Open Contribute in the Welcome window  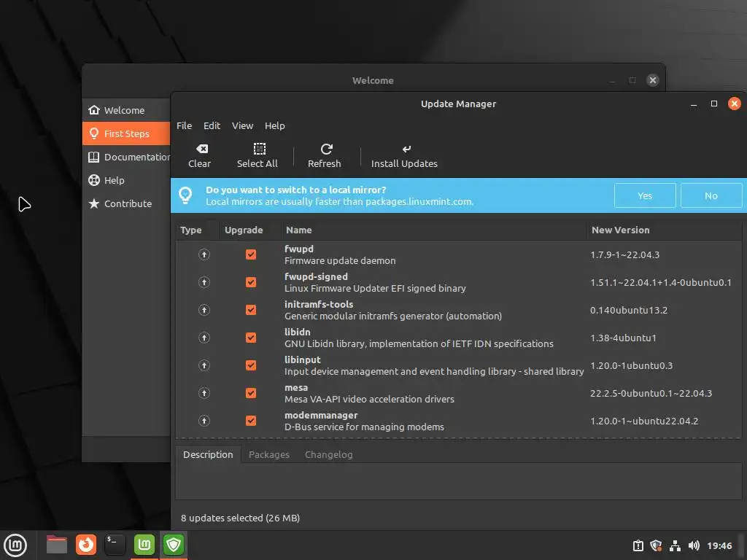click(126, 203)
